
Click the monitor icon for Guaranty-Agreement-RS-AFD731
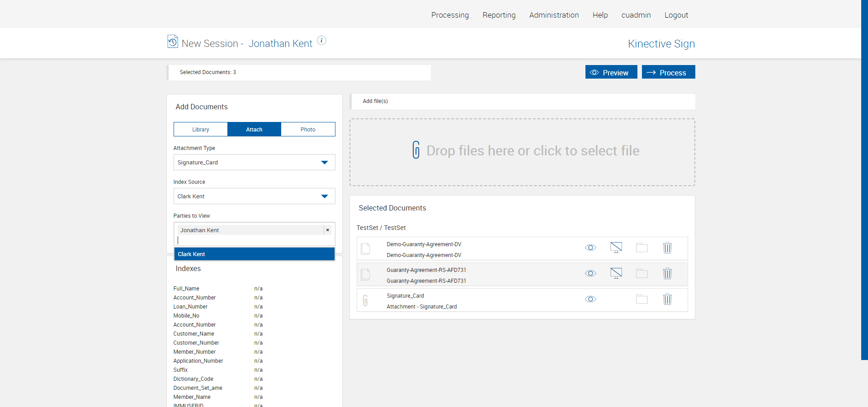616,273
